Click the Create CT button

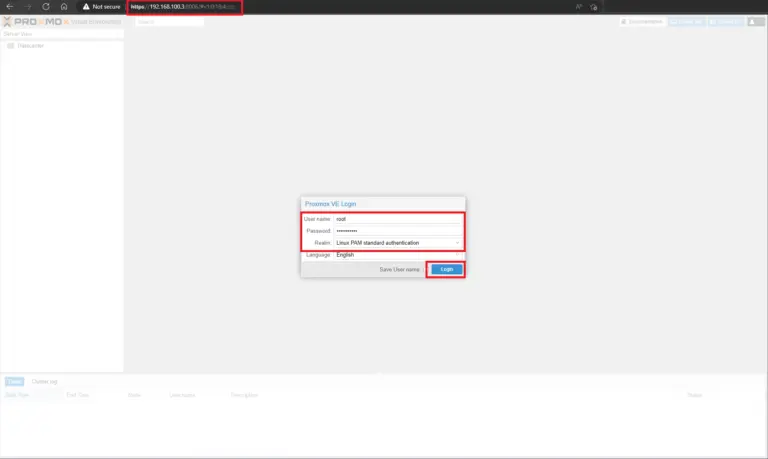[726, 22]
